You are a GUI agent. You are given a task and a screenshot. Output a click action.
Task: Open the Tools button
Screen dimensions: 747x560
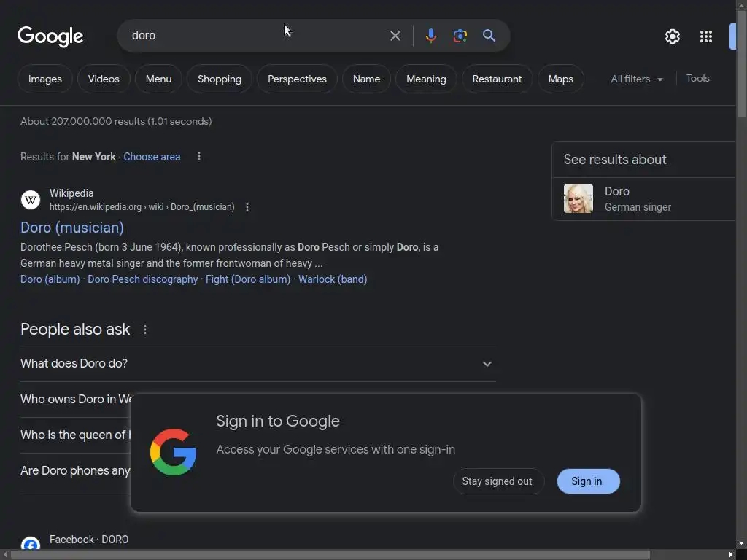(x=697, y=79)
